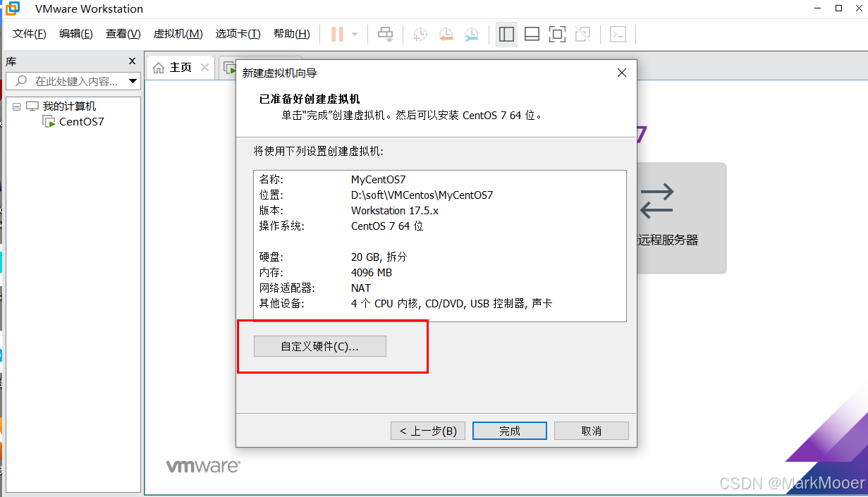Close the library panel with its X
The height and width of the screenshot is (497, 868).
pos(132,61)
